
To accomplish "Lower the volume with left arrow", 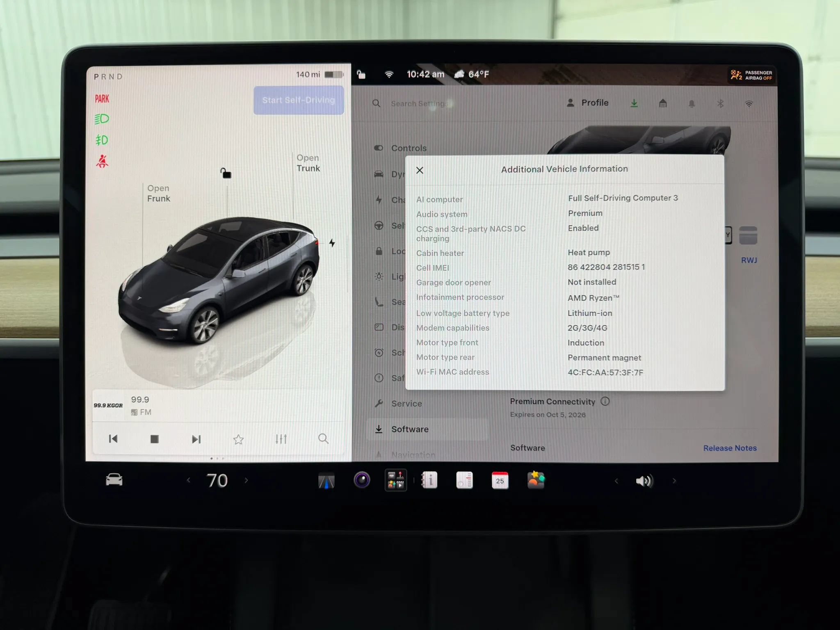I will click(x=616, y=481).
